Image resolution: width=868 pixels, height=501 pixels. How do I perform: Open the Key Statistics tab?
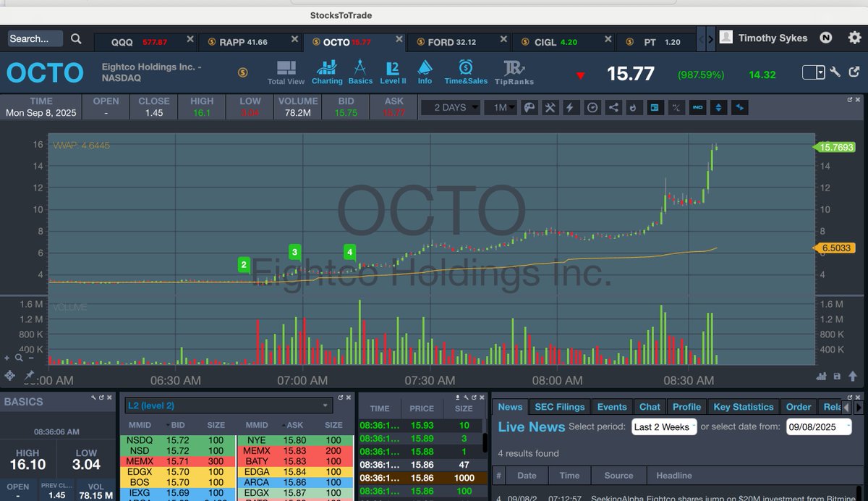[x=744, y=407]
